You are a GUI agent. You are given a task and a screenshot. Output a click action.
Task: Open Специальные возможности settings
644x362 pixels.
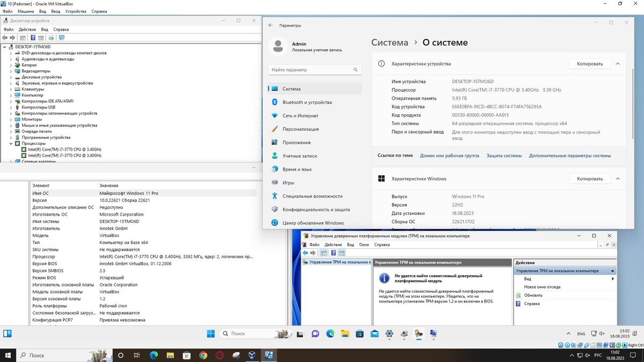coord(315,196)
